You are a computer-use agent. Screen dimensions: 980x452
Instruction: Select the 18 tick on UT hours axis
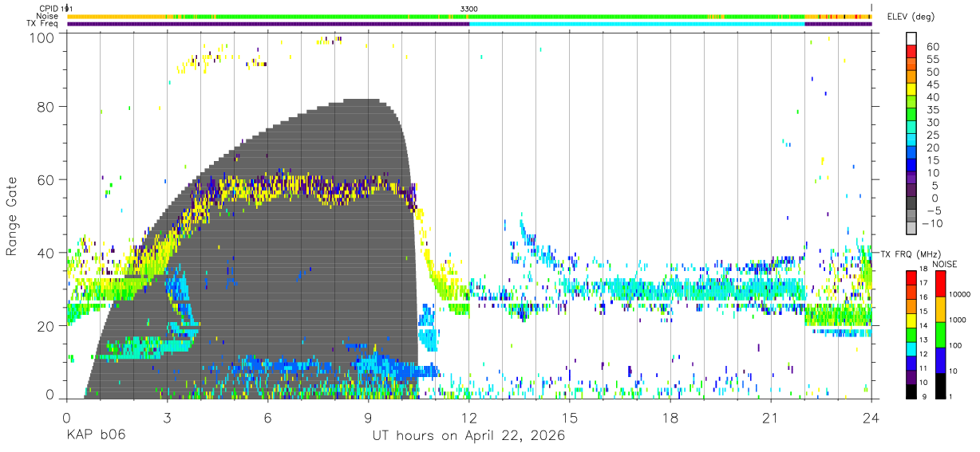670,418
